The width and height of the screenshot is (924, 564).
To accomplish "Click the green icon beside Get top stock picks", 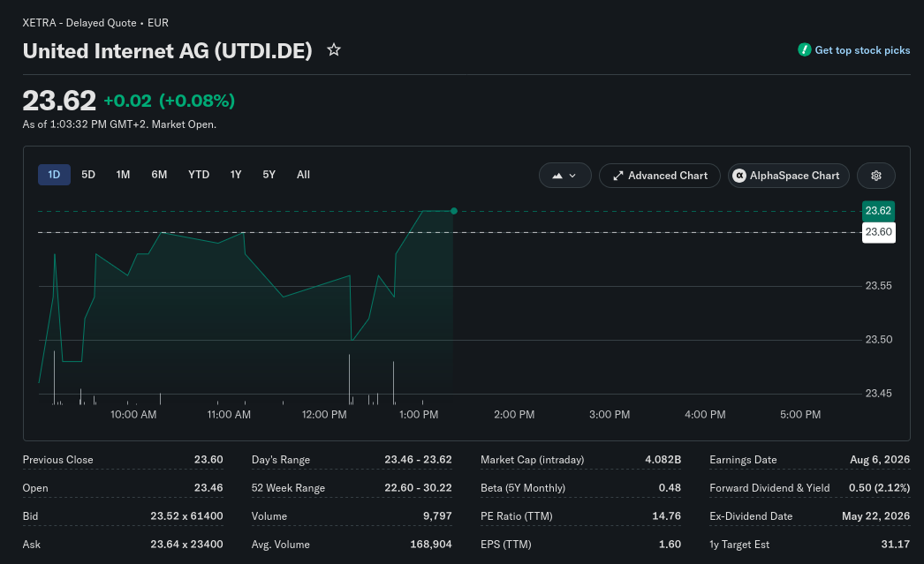I will (805, 50).
